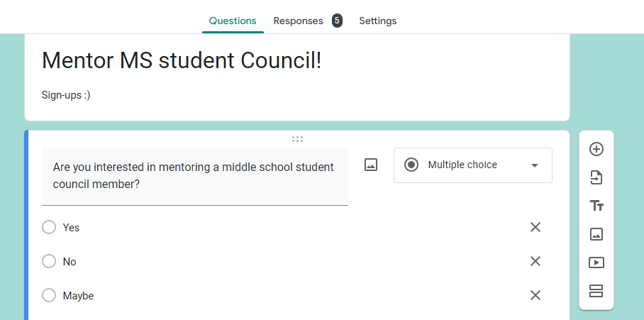The width and height of the screenshot is (644, 320).
Task: Click the drag handle dots above the question
Action: [297, 139]
